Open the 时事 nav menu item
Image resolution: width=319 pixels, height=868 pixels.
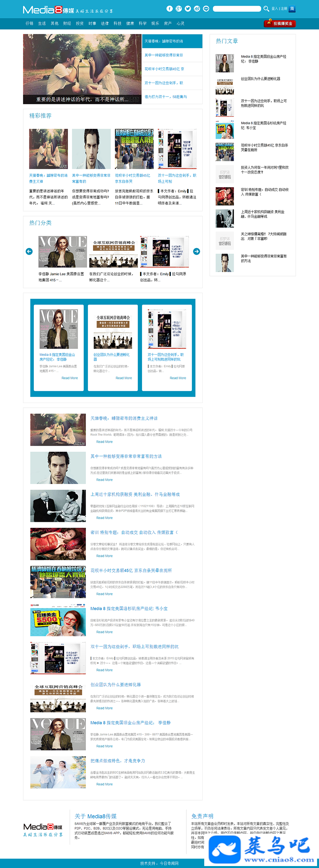(x=92, y=23)
